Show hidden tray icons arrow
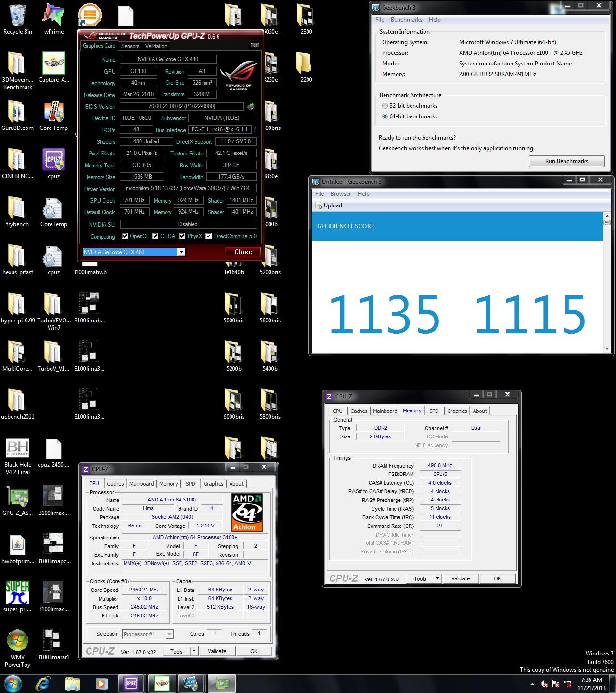616x693 pixels. (532, 684)
